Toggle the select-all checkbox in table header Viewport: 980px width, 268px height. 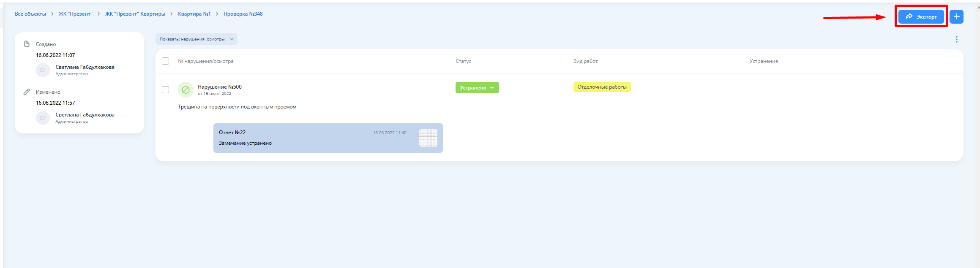click(x=166, y=61)
